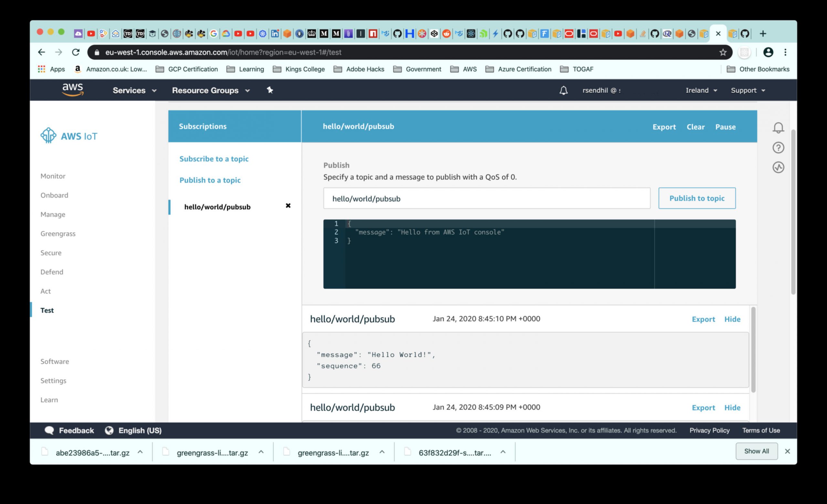Click the Publish to topic button
Image resolution: width=827 pixels, height=504 pixels.
pos(697,198)
